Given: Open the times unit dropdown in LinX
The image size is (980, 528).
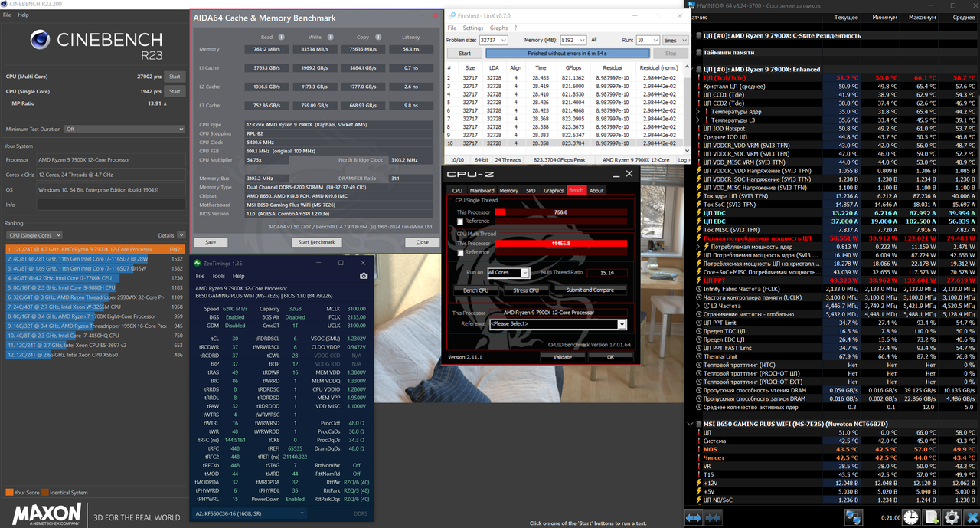Looking at the screenshot, I should (x=675, y=40).
